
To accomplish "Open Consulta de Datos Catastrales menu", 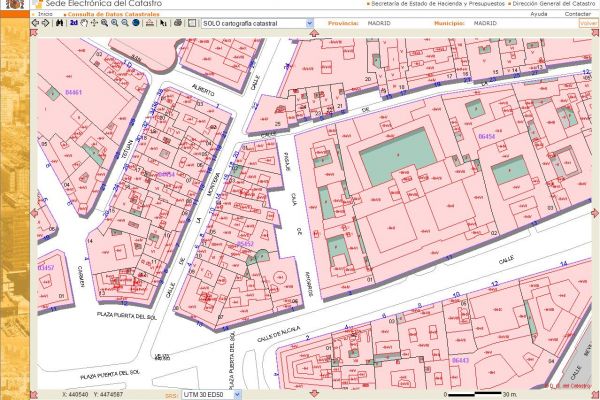I will pyautogui.click(x=113, y=14).
